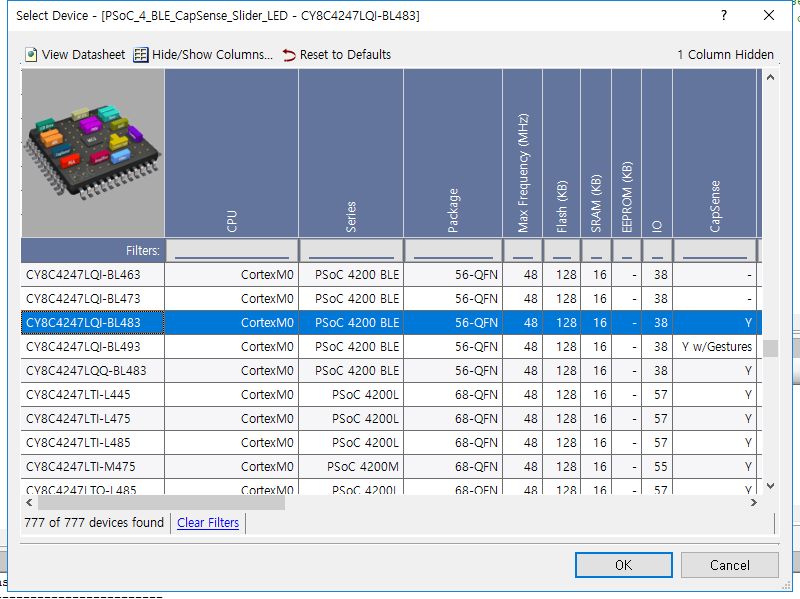
Task: Click the Reset to Defaults arrow icon
Action: pyautogui.click(x=289, y=55)
